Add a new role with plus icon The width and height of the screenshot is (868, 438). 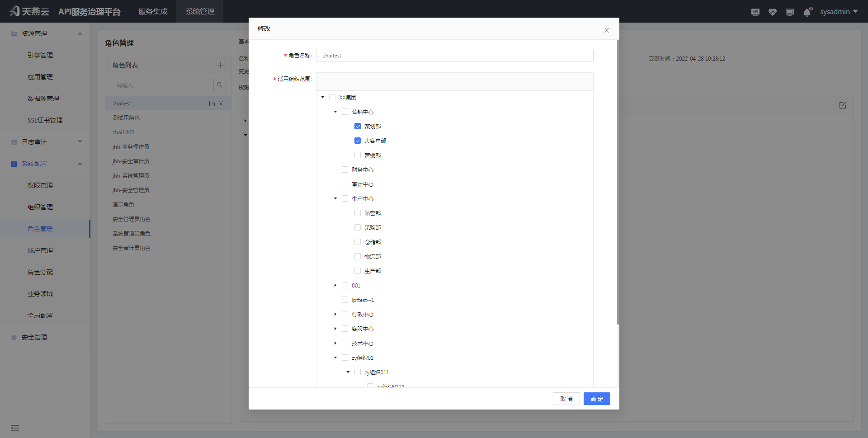pyautogui.click(x=221, y=65)
